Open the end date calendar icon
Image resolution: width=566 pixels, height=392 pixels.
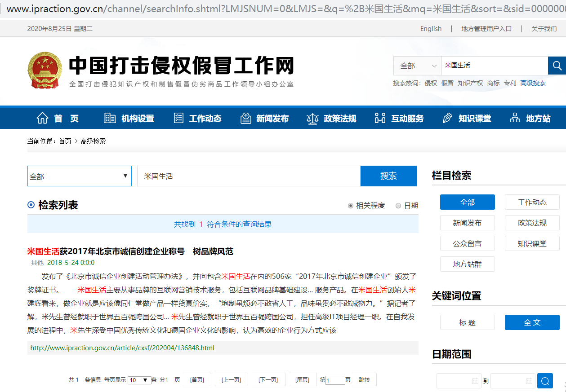coord(529,381)
